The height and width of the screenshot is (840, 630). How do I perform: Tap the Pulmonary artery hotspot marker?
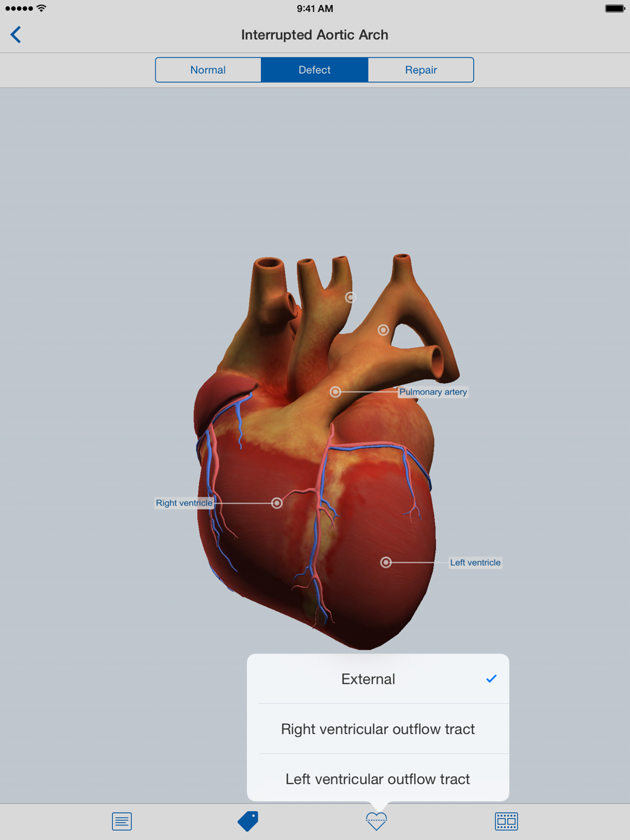[x=336, y=392]
